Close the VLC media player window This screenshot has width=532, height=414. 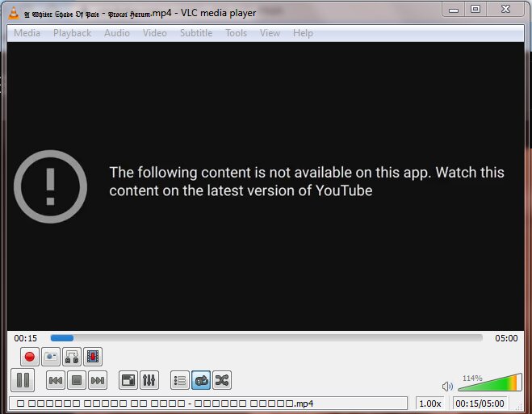coord(505,9)
